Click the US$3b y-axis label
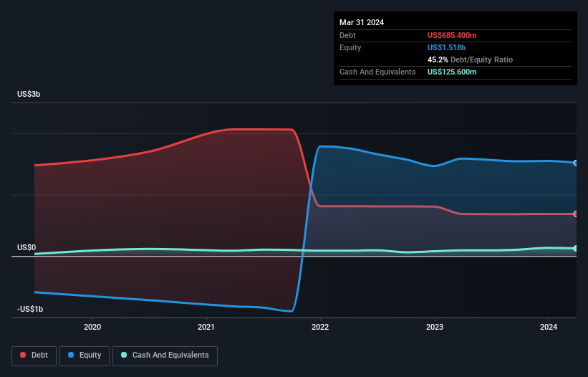588x377 pixels. click(x=29, y=94)
